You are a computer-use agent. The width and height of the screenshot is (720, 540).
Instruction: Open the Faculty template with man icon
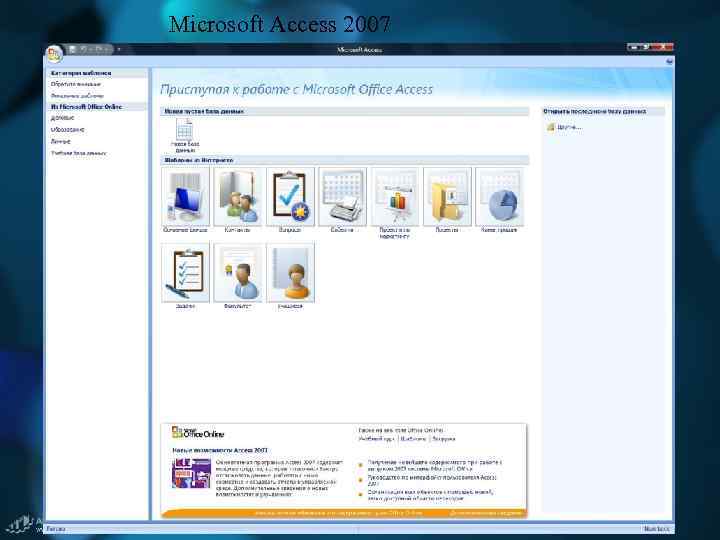(238, 273)
